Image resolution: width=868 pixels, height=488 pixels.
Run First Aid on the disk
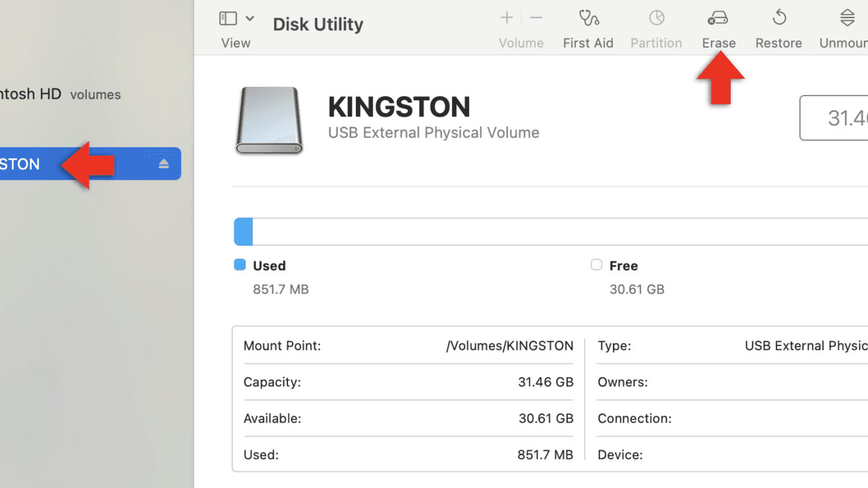coord(588,18)
